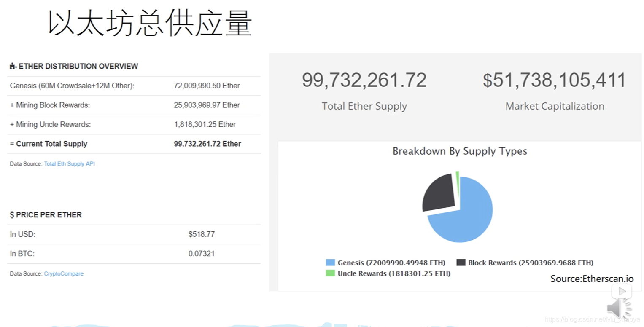Viewport: 644px width, 327px height.
Task: Click the Total Ether Supply caption
Action: 364,106
